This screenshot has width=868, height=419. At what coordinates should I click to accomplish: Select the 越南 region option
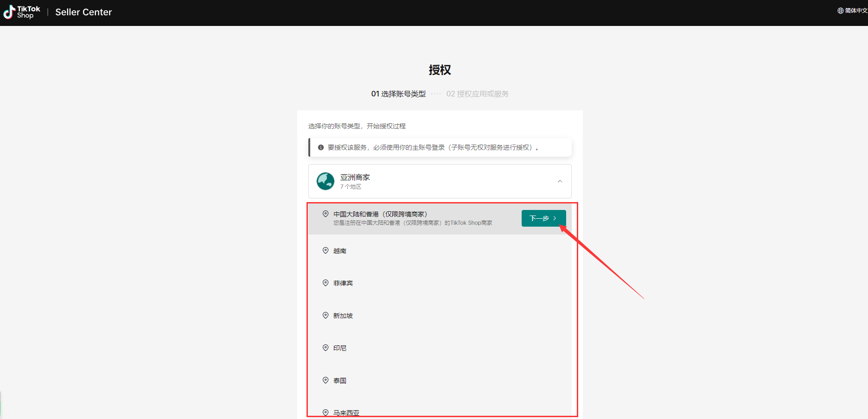(x=340, y=251)
